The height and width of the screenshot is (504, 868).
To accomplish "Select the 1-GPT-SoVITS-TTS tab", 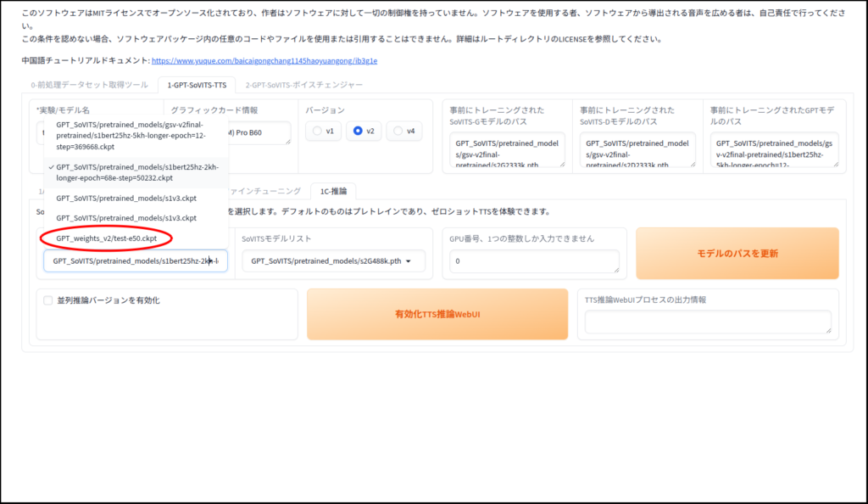I will 197,85.
